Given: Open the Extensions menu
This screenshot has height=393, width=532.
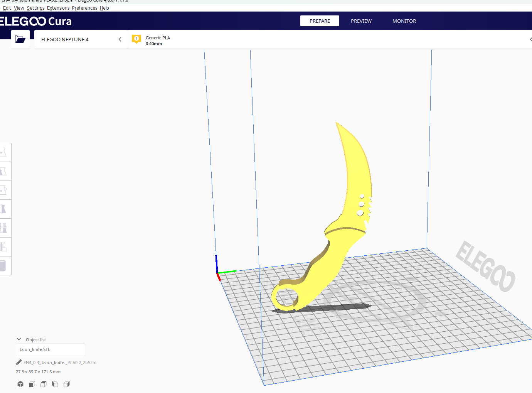Looking at the screenshot, I should 58,8.
